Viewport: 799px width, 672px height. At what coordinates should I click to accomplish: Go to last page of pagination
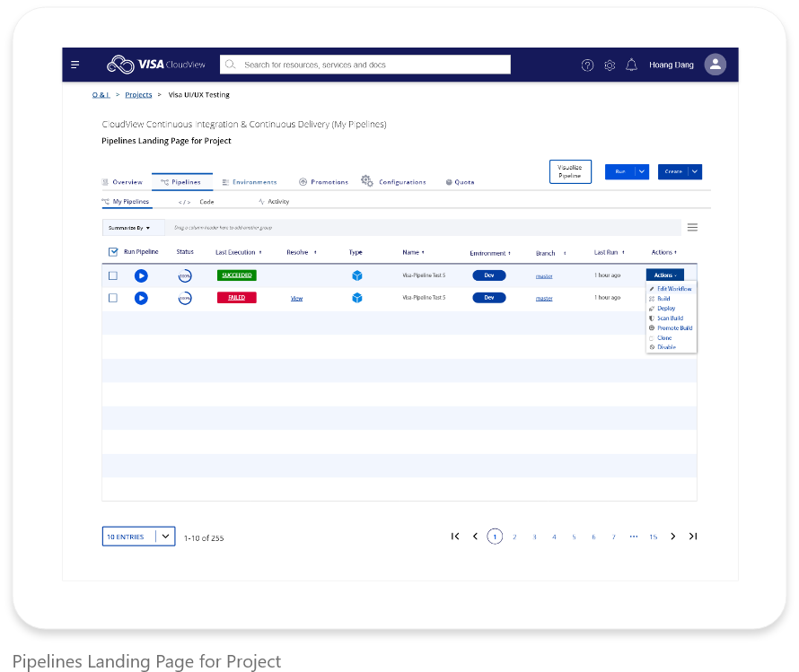tap(693, 536)
